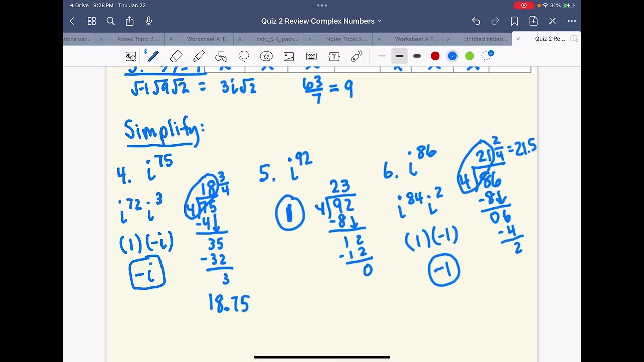The width and height of the screenshot is (644, 362).
Task: Return to the Drive app
Action: click(x=79, y=5)
